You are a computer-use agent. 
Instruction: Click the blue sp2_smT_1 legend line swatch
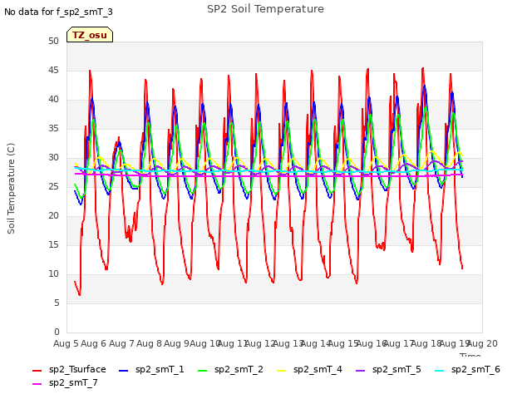[x=124, y=371]
